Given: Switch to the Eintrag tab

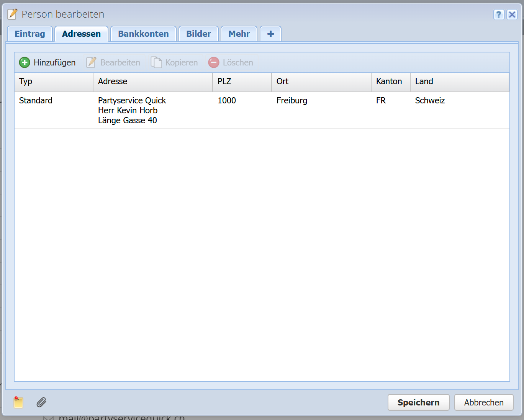Looking at the screenshot, I should coord(30,34).
